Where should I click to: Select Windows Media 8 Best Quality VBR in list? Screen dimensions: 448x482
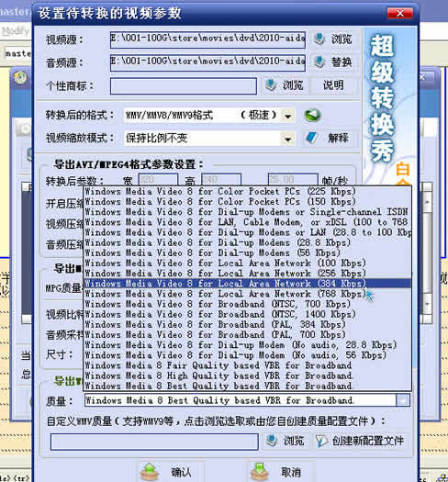pos(248,386)
